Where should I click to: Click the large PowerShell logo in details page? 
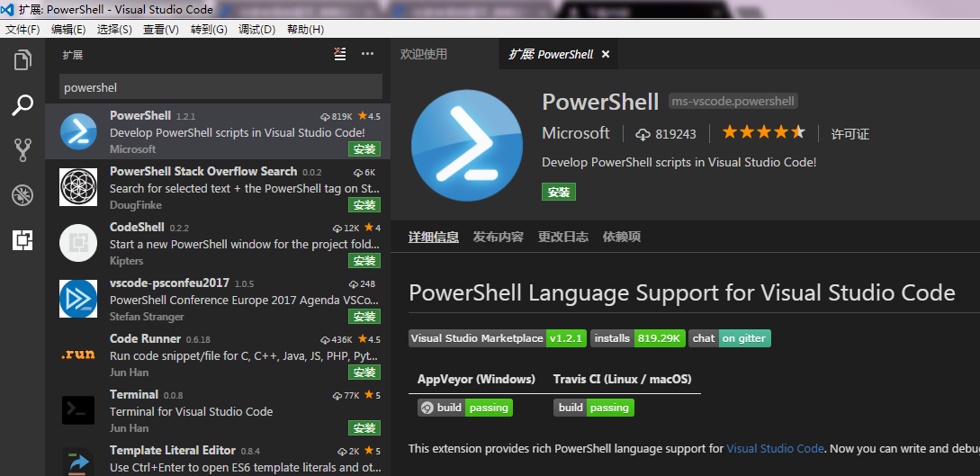pos(467,145)
